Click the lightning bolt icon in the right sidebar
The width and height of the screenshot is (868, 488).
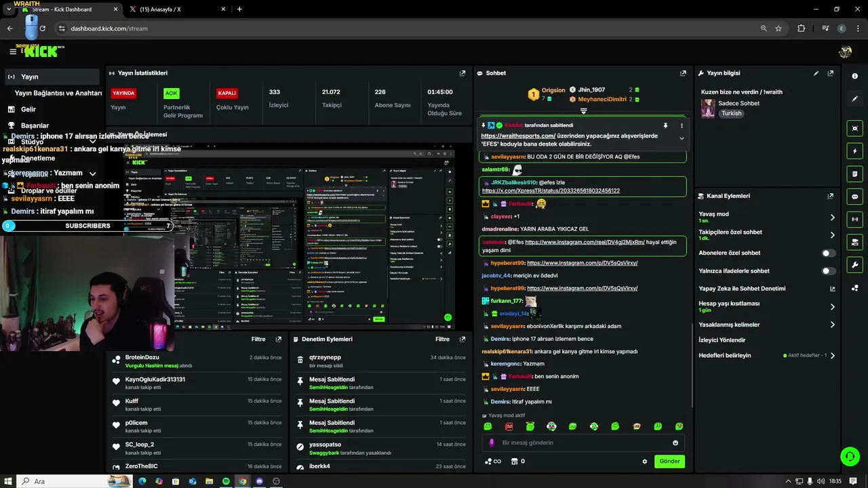click(854, 151)
